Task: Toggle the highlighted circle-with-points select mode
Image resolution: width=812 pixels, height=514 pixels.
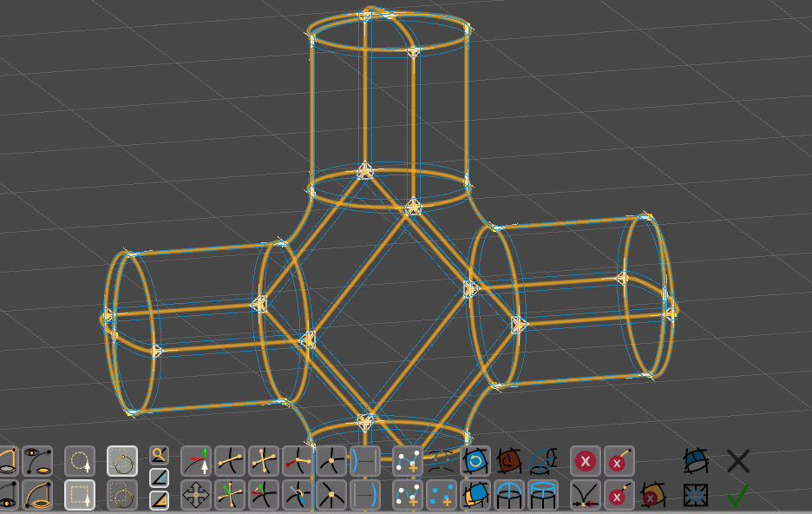Action: pyautogui.click(x=122, y=461)
